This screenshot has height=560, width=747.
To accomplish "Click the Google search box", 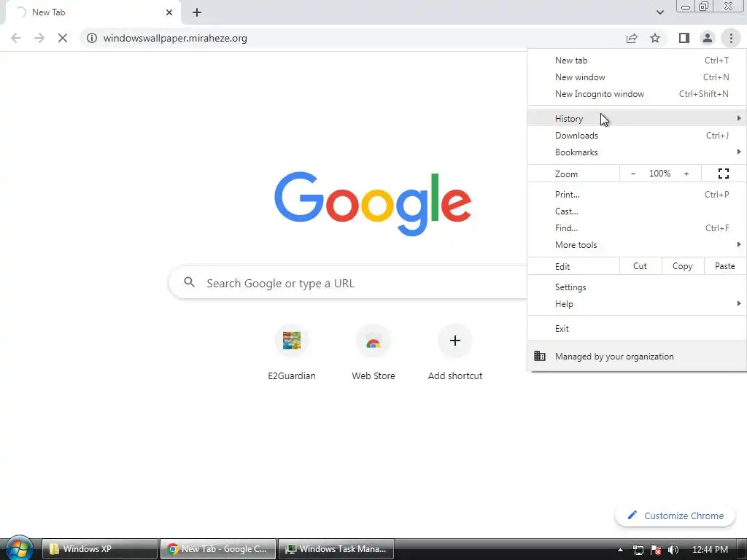I will pos(348,283).
